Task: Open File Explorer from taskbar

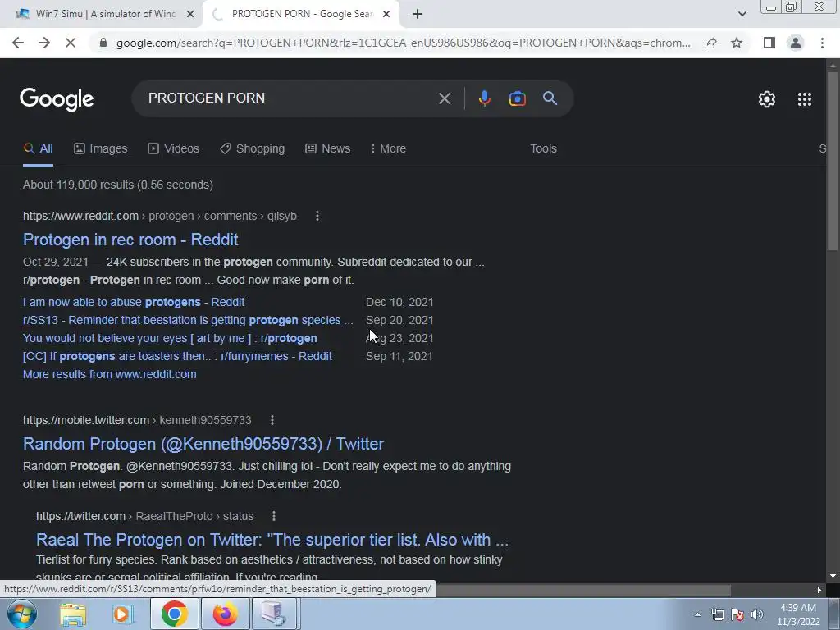Action: pos(72,614)
